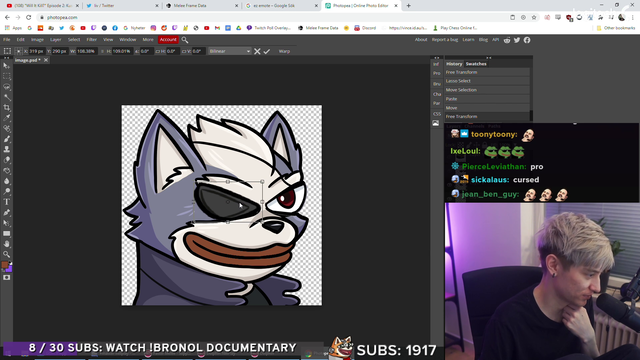Screen dimensions: 640x360
Task: Open the Image menu
Action: coord(37,40)
